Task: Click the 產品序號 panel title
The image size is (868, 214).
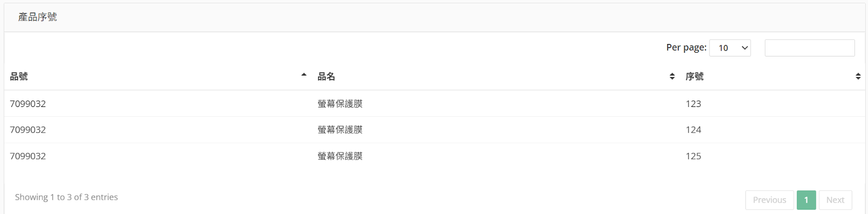Action: [x=37, y=17]
